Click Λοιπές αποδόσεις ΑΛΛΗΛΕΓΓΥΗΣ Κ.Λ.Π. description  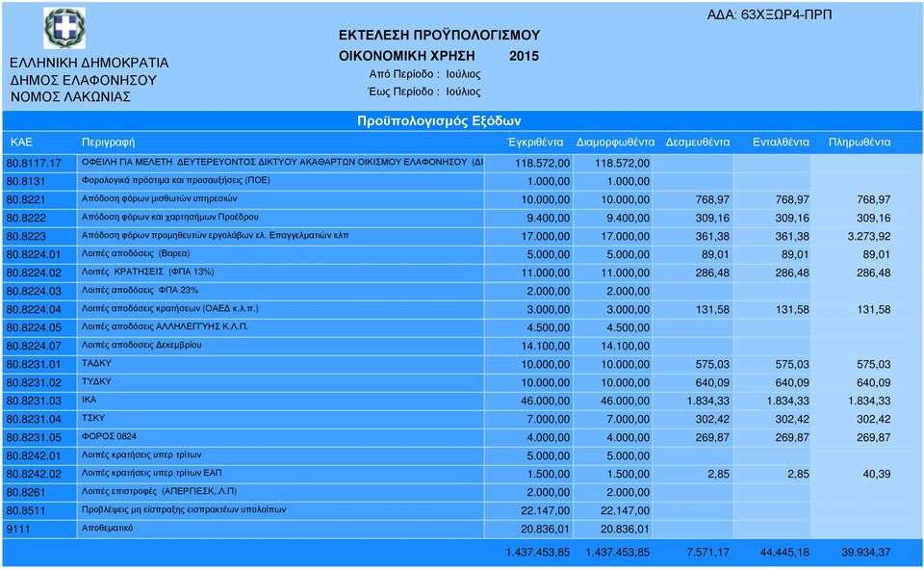pos(165,326)
